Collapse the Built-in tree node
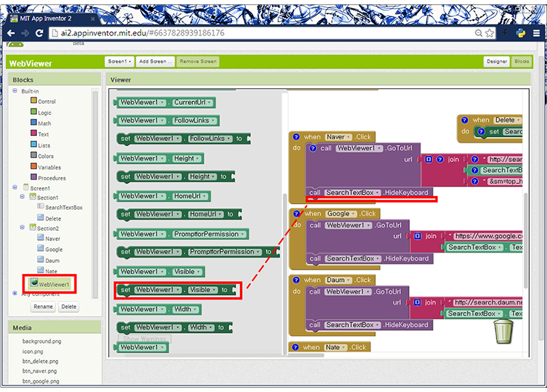Viewport: 547px width, 392px height. click(14, 91)
